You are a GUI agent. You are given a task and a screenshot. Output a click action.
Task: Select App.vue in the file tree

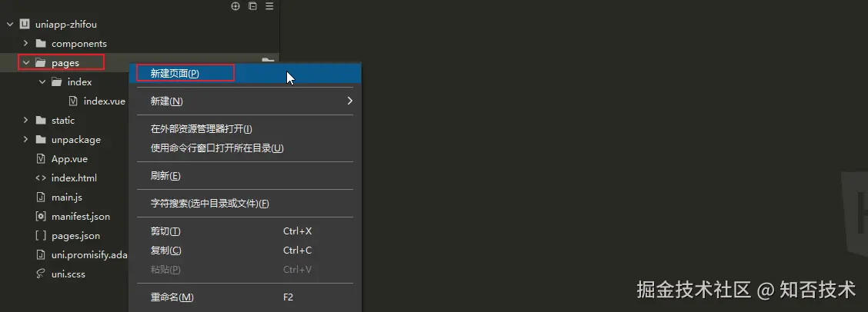pyautogui.click(x=69, y=159)
